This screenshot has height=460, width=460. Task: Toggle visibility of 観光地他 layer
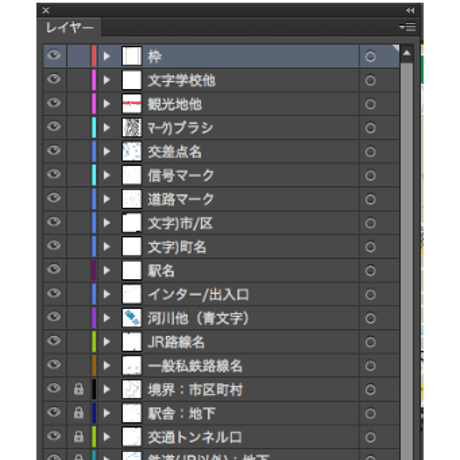[54, 103]
